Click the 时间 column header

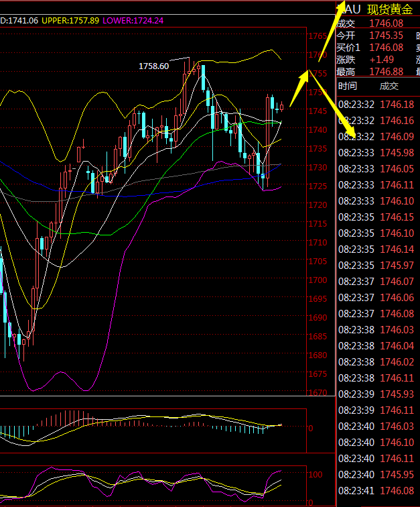coord(348,86)
